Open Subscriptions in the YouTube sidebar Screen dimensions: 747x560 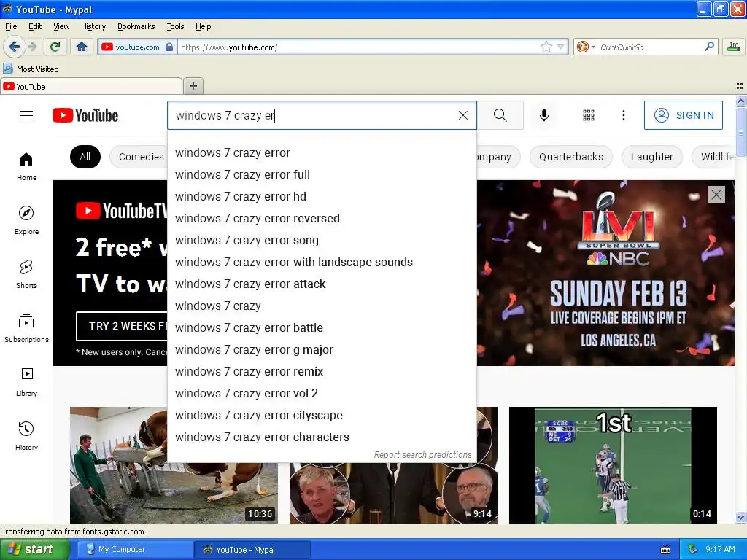tap(26, 329)
